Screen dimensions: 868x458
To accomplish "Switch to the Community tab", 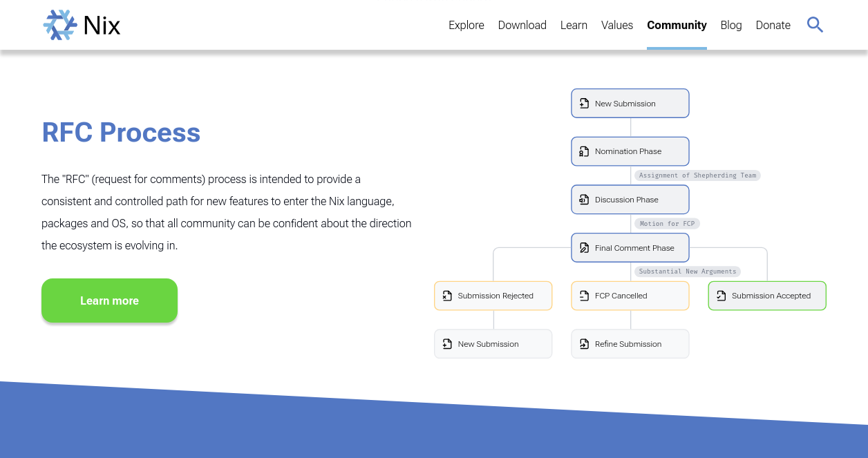I will click(x=677, y=25).
